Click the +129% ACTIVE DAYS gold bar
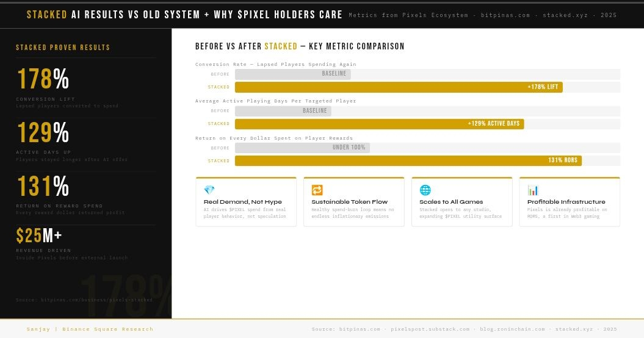The height and width of the screenshot is (338, 644). pyautogui.click(x=380, y=124)
